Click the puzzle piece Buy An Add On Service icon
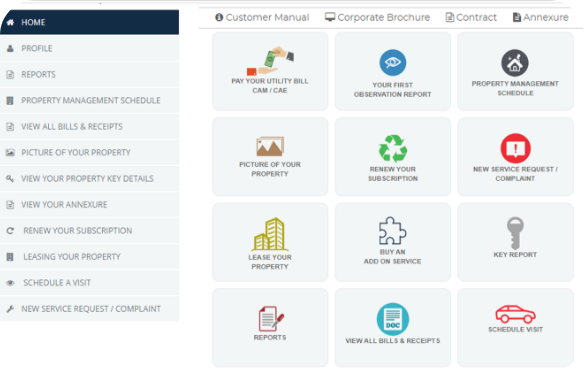The image size is (584, 372). point(393,231)
